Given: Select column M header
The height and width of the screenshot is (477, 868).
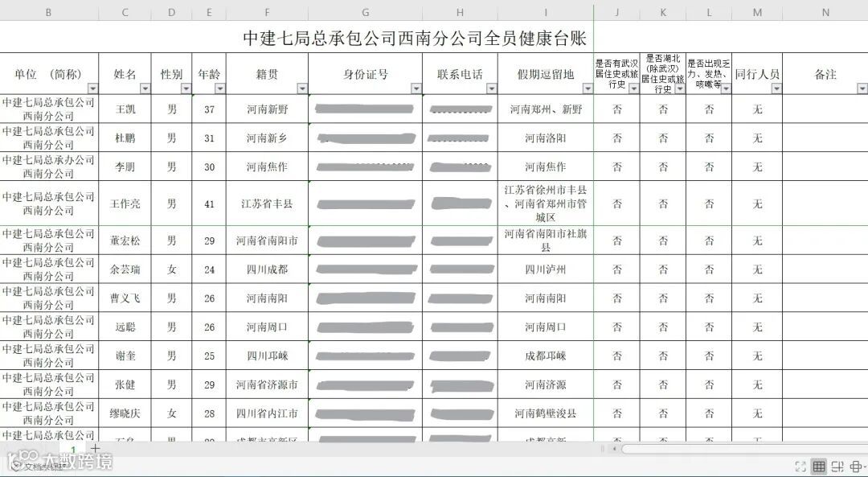Looking at the screenshot, I should click(x=757, y=12).
